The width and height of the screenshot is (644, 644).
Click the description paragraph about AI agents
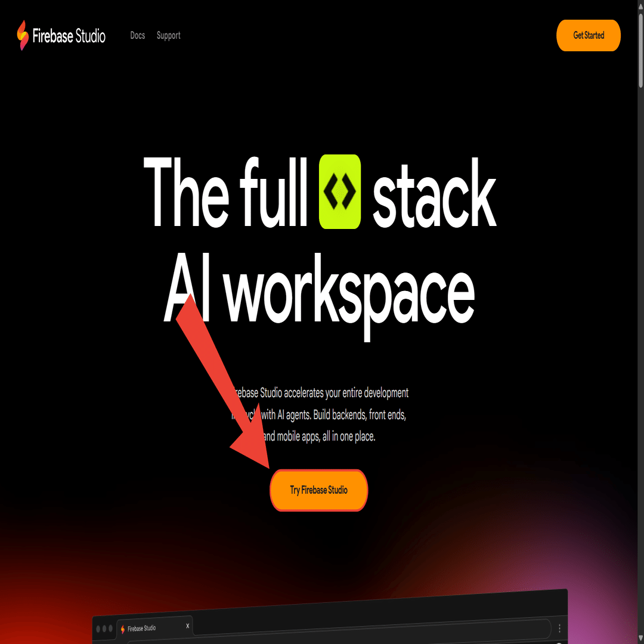click(319, 415)
